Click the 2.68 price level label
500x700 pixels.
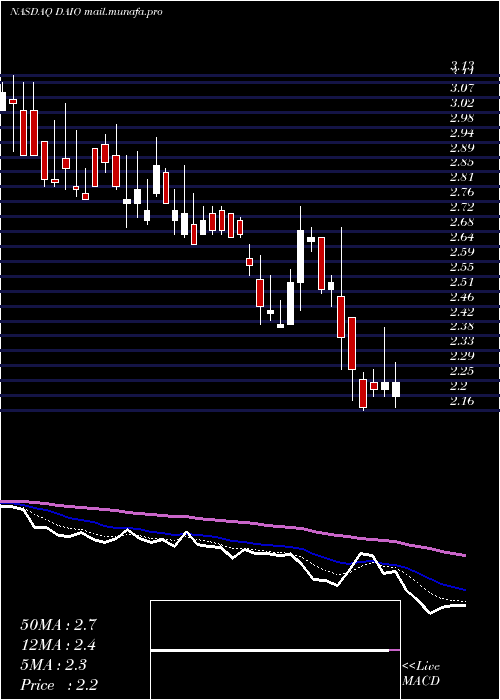click(462, 222)
